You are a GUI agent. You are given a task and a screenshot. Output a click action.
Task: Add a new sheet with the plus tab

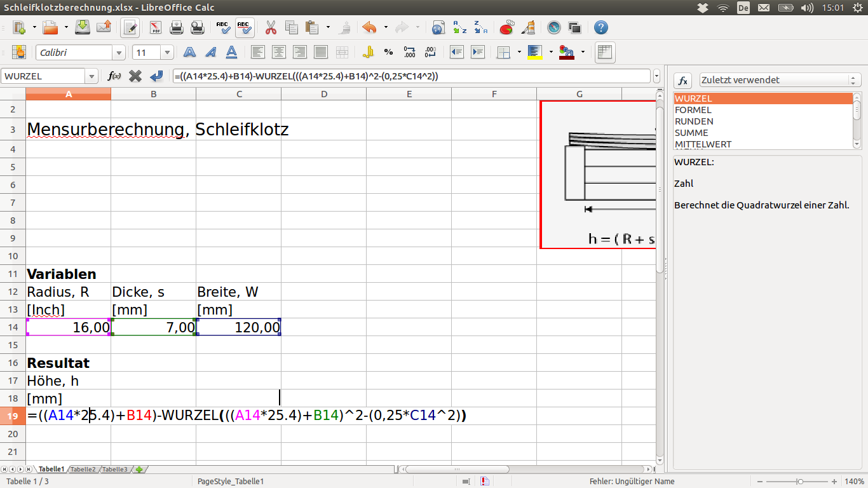[140, 470]
